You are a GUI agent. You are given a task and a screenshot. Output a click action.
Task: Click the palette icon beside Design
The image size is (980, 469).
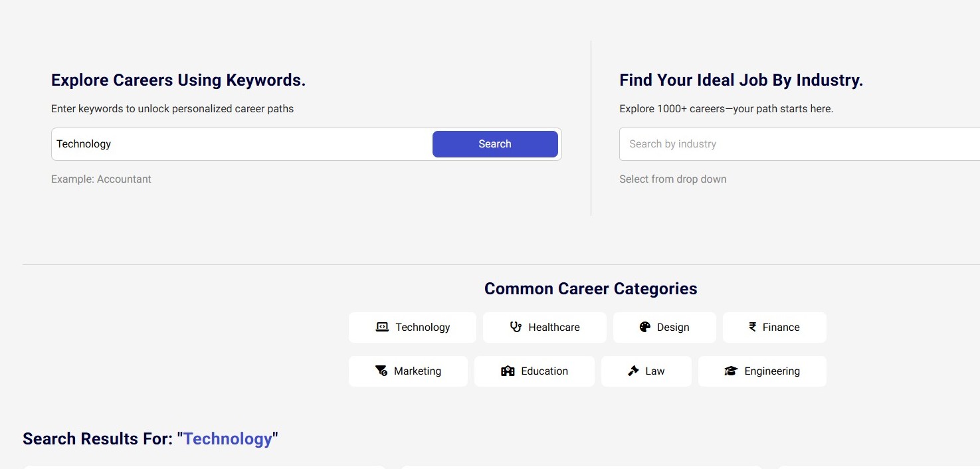tap(644, 327)
